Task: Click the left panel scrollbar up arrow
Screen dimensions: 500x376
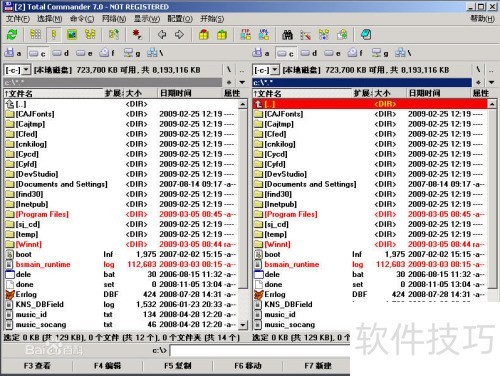Action: coord(243,104)
